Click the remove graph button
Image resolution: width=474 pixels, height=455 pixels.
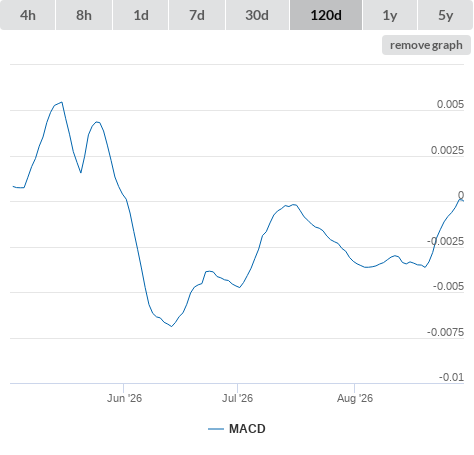point(426,45)
